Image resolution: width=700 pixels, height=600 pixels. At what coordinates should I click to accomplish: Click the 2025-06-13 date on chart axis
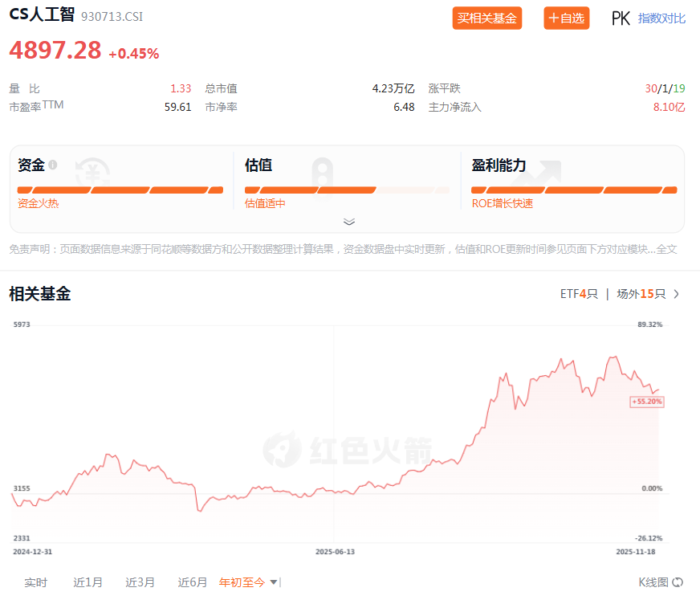pos(336,552)
